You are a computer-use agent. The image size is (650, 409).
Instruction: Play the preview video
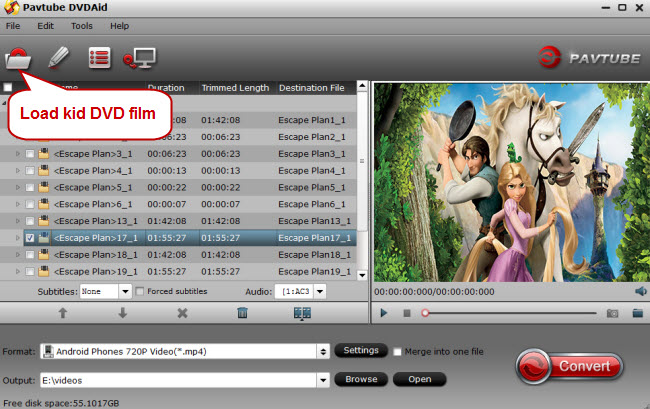tap(384, 313)
